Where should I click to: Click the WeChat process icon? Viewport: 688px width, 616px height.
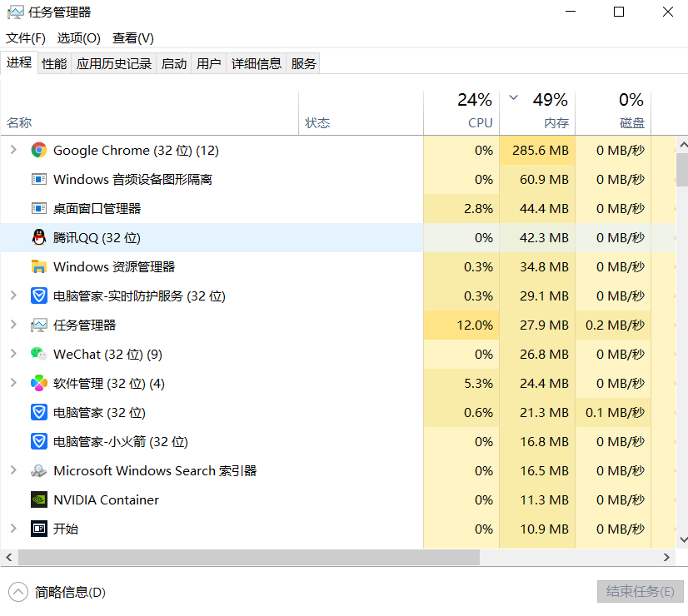coord(38,354)
